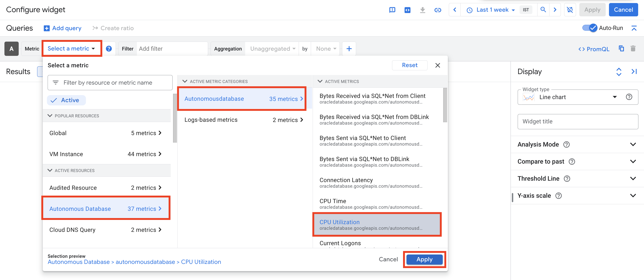644x280 pixels.
Task: Click Apply in the metric selector
Action: point(424,259)
